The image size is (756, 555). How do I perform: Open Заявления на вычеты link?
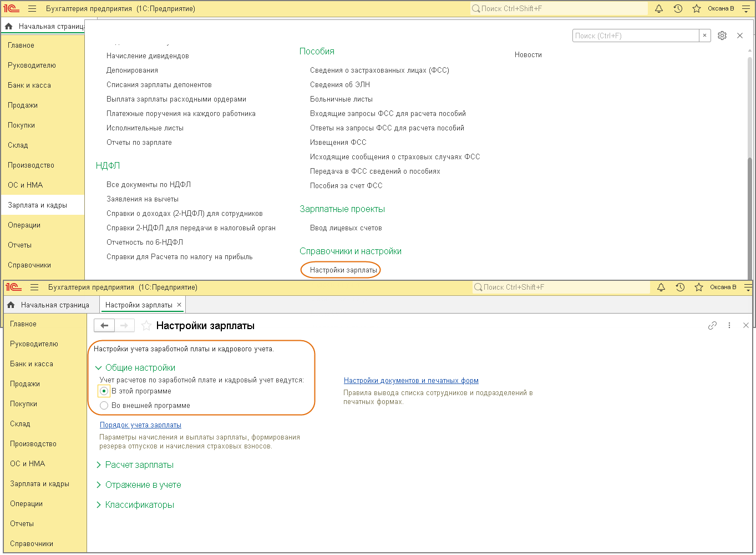tap(143, 199)
